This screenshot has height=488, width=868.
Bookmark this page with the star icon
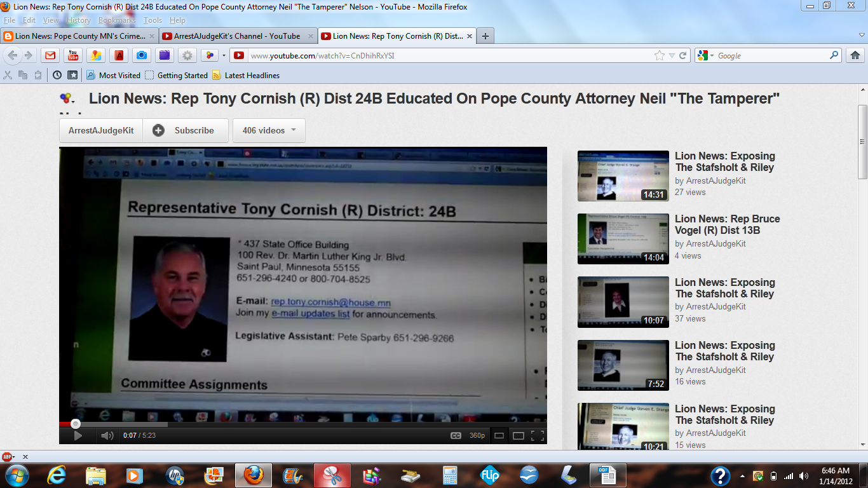click(660, 55)
